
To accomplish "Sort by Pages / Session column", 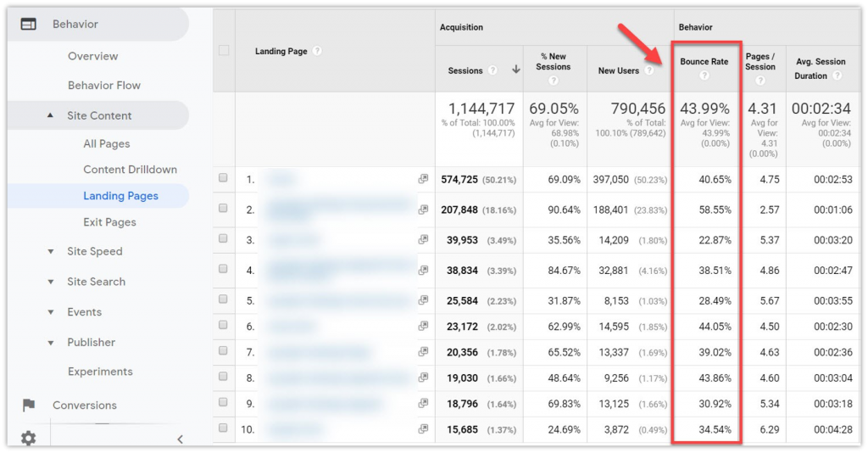I will tap(760, 61).
